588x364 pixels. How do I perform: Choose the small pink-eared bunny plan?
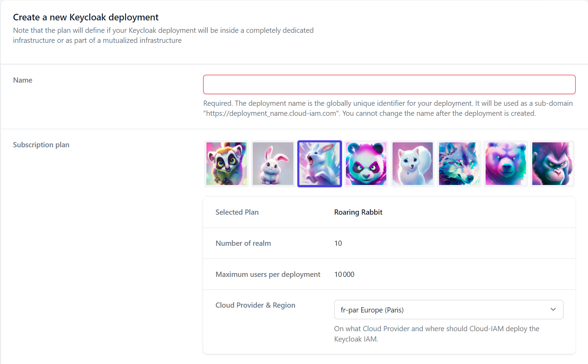(x=273, y=164)
